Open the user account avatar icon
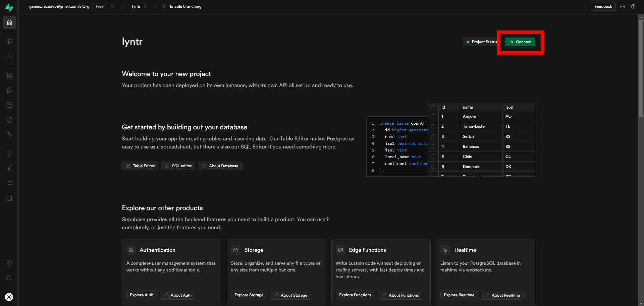The image size is (644, 306). [x=9, y=297]
